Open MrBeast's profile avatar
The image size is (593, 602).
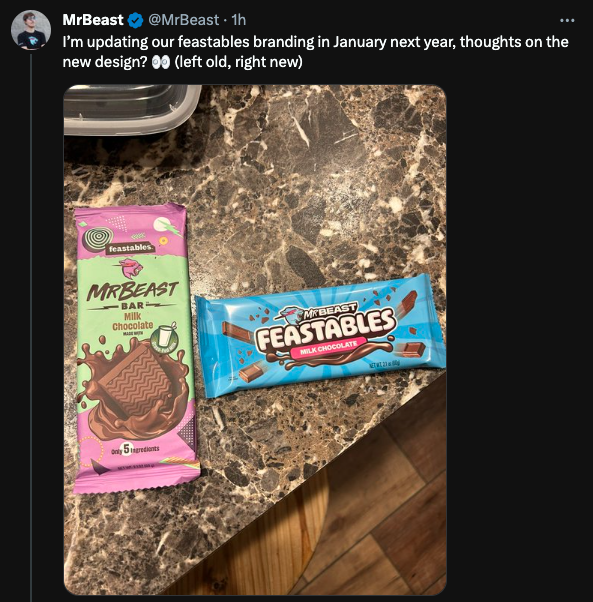coord(31,30)
